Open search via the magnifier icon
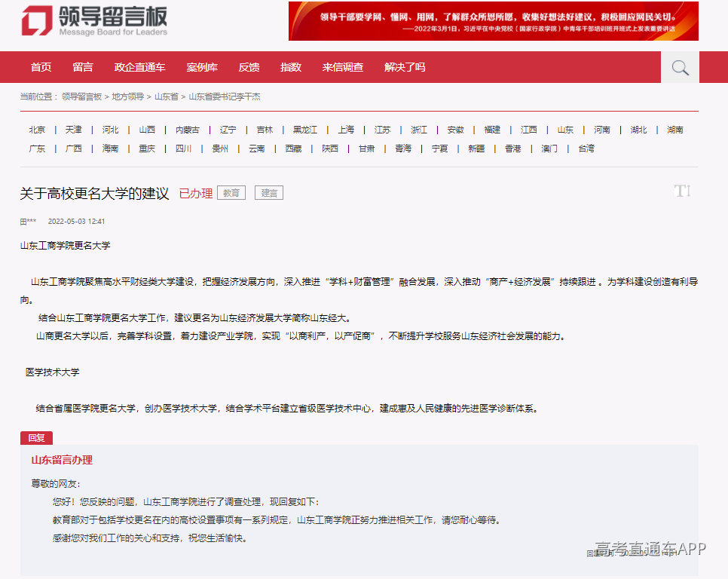Image resolution: width=728 pixels, height=579 pixels. point(679,67)
